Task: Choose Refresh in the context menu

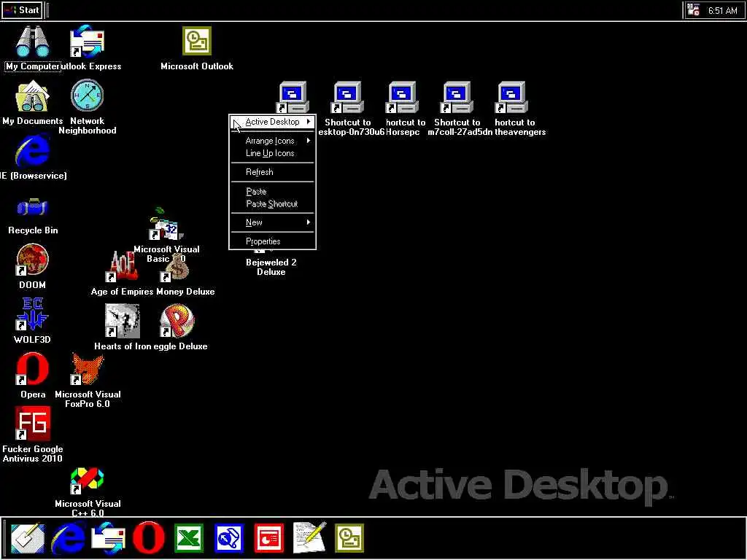Action: 273,172
